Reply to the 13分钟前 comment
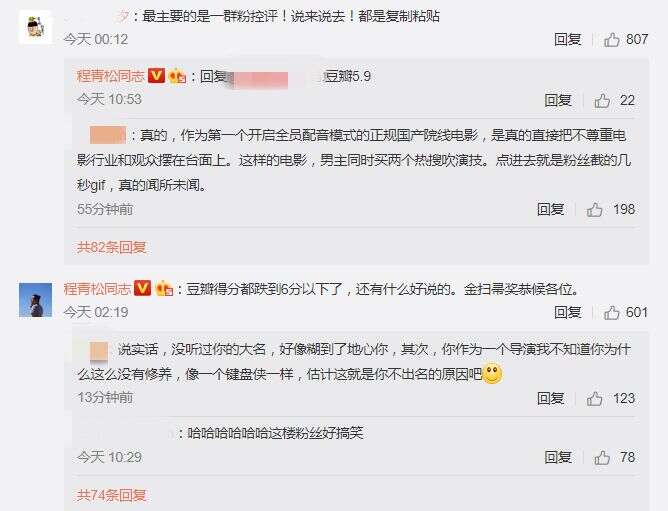Viewport: 668px width, 511px height. [x=550, y=398]
